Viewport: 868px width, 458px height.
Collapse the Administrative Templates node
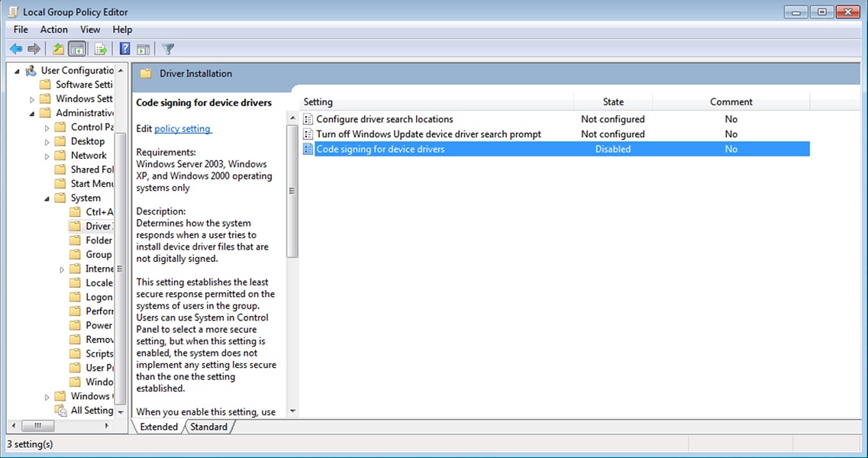32,114
